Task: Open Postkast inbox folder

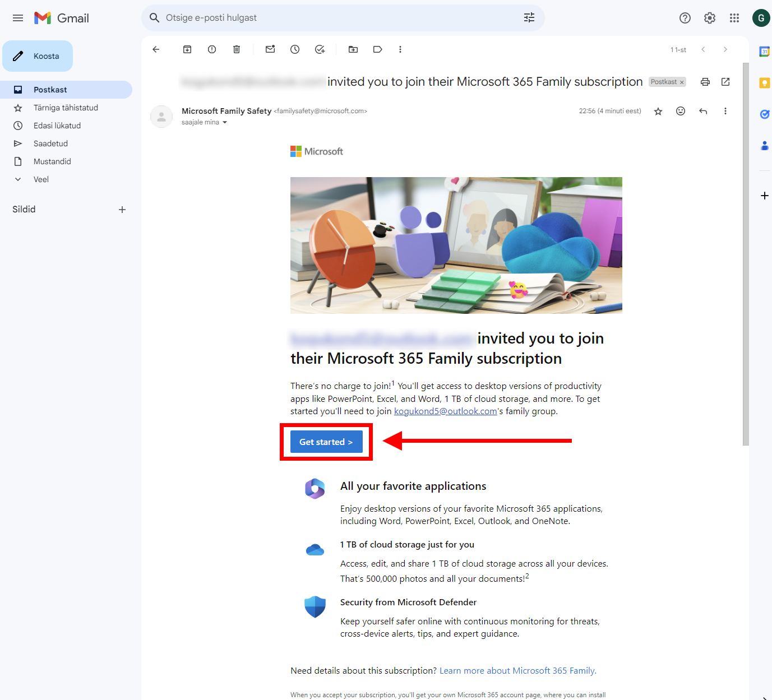Action: click(66, 90)
